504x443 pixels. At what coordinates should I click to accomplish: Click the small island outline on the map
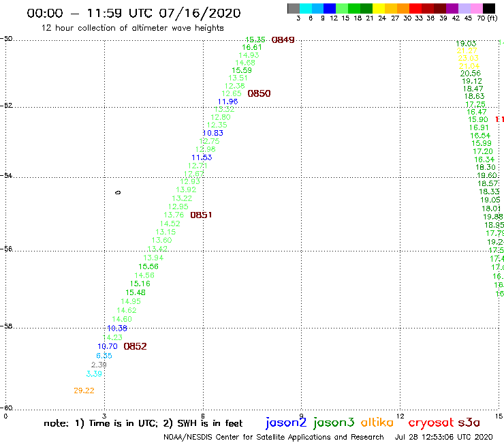point(118,192)
